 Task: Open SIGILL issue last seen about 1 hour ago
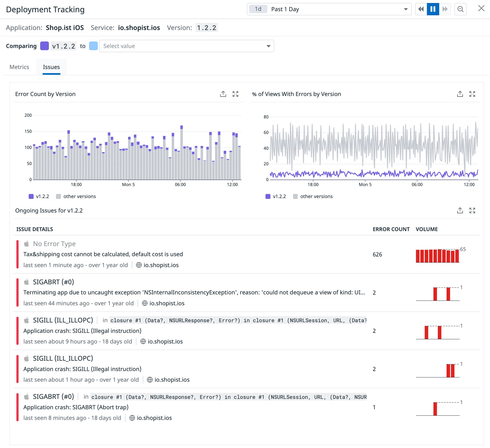[247, 369]
